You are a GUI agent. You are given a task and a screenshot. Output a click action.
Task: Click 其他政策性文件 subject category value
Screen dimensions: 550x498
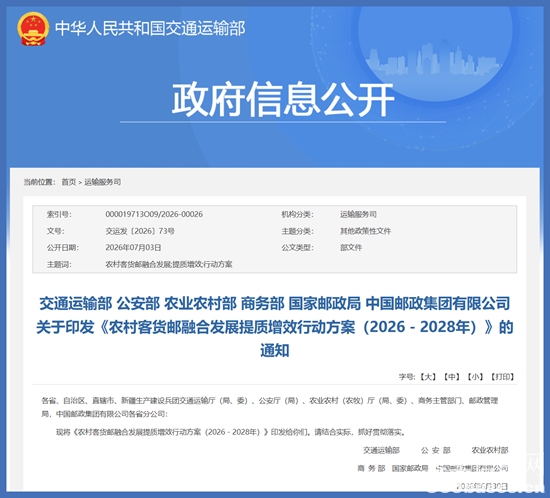(365, 231)
